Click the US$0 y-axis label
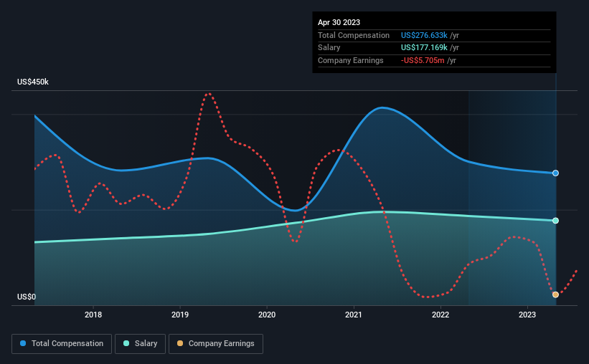589x364 pixels. click(x=27, y=297)
